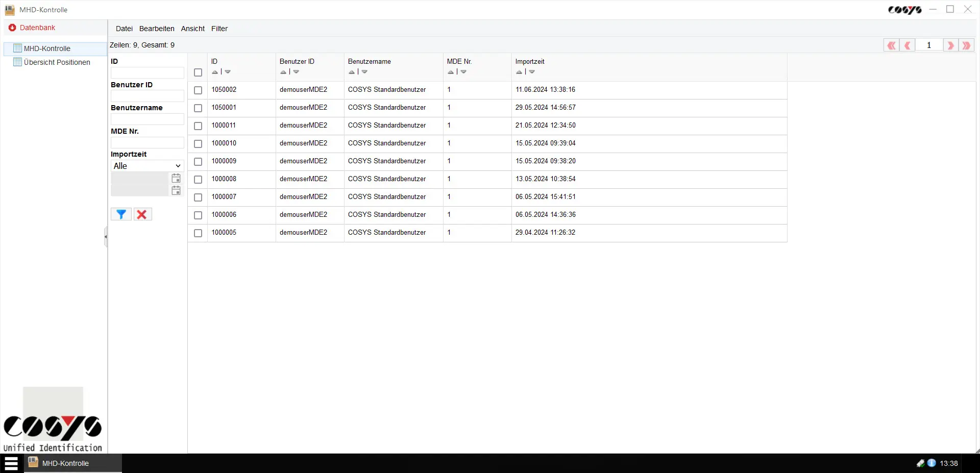Click the Datenbank red arrow icon

pyautogui.click(x=12, y=28)
